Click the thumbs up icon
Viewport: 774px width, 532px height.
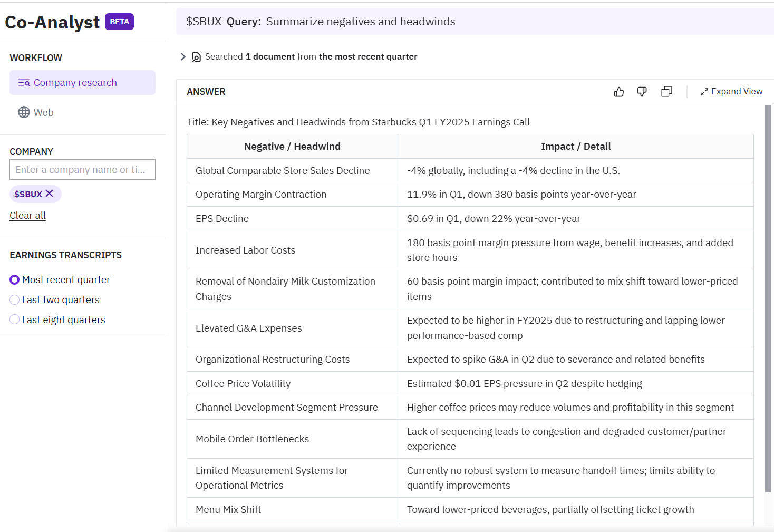click(x=619, y=92)
